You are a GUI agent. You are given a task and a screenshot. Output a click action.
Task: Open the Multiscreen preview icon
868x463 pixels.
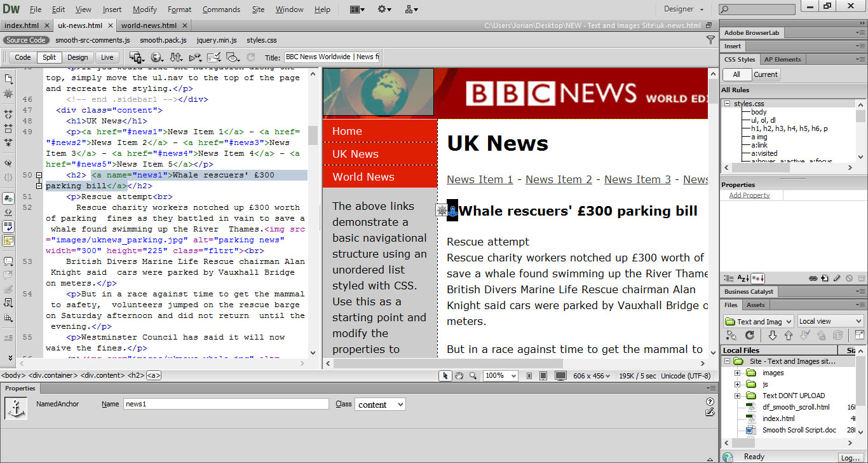137,57
